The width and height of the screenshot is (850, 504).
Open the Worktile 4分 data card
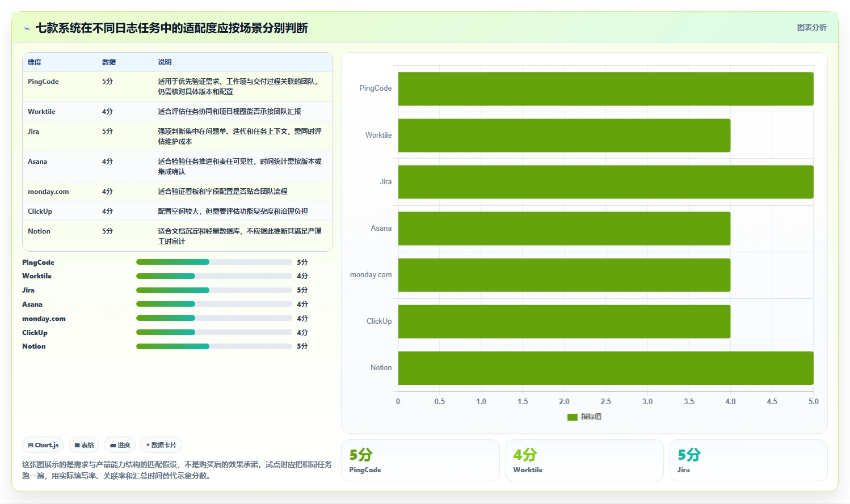[584, 460]
